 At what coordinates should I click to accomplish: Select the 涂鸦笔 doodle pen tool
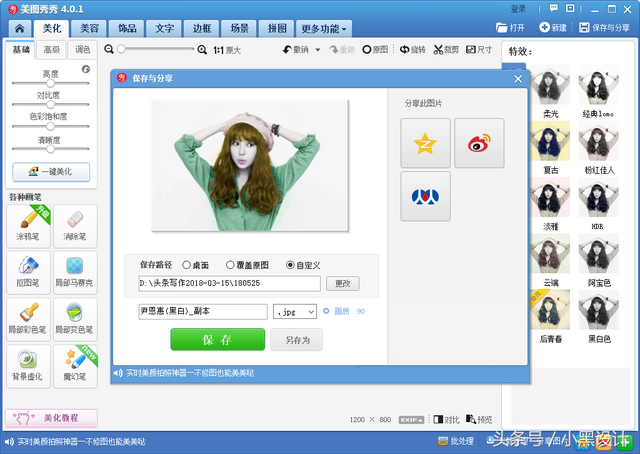pos(28,226)
